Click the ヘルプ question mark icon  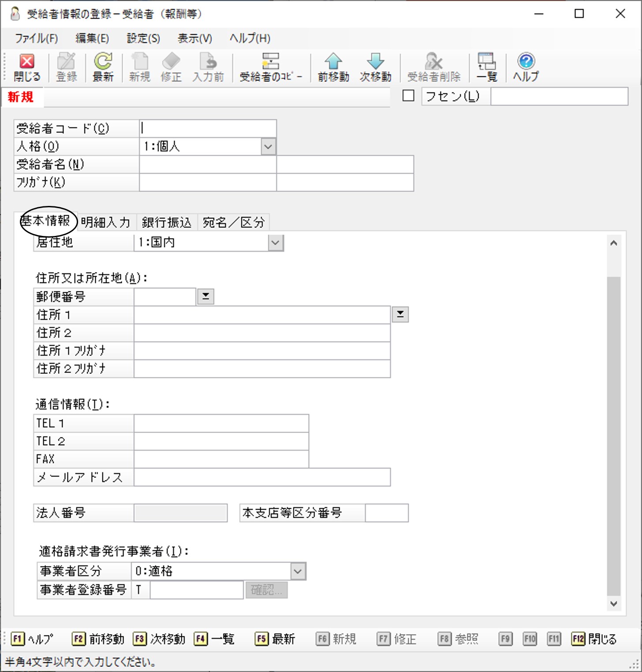tap(526, 62)
